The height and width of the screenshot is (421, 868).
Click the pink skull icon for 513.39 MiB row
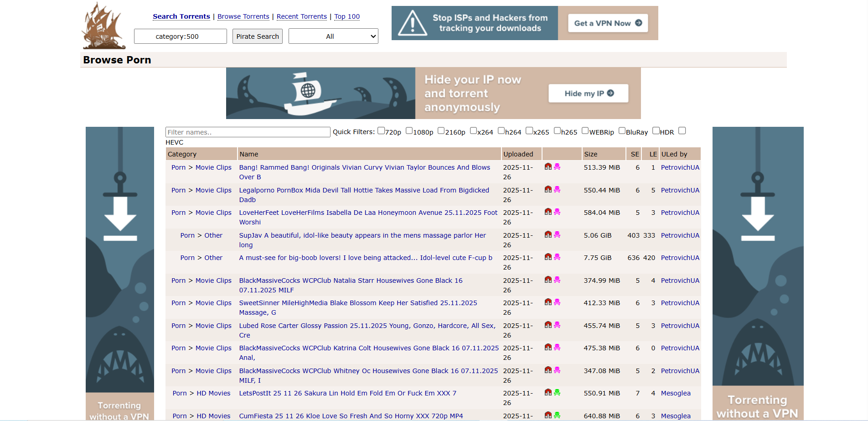tap(557, 167)
